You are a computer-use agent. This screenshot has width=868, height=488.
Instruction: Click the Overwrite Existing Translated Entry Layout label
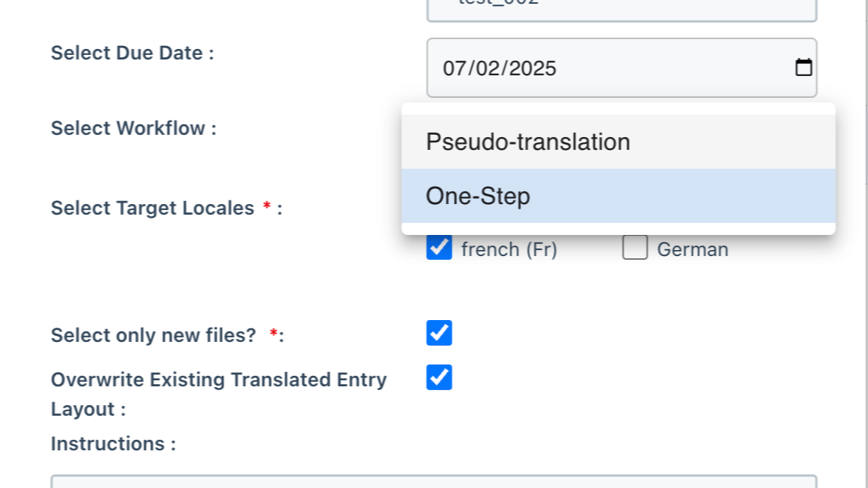pos(219,380)
